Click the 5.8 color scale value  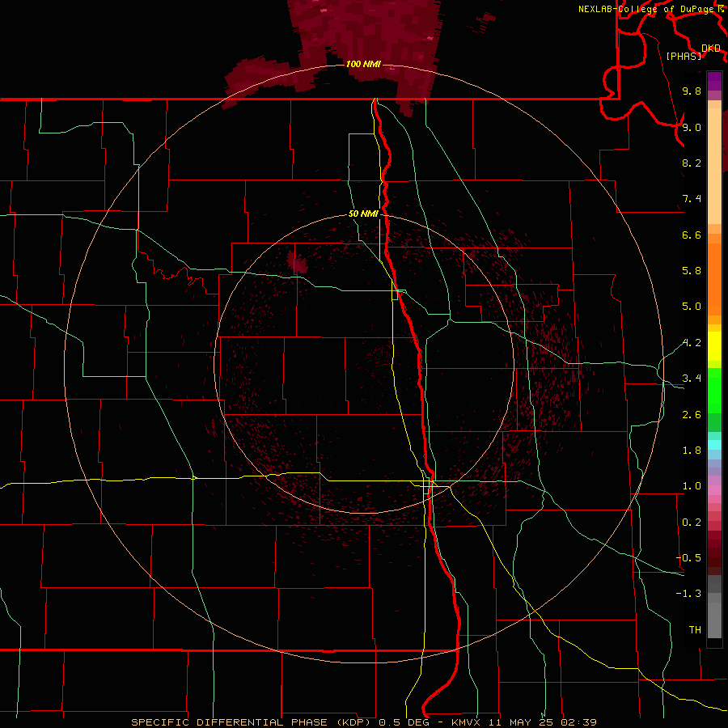coord(692,271)
